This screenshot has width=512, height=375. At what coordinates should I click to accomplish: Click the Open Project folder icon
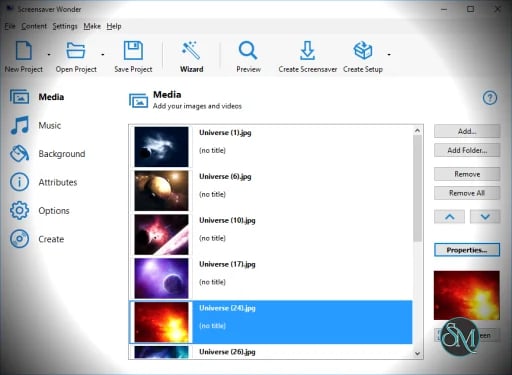click(x=76, y=51)
